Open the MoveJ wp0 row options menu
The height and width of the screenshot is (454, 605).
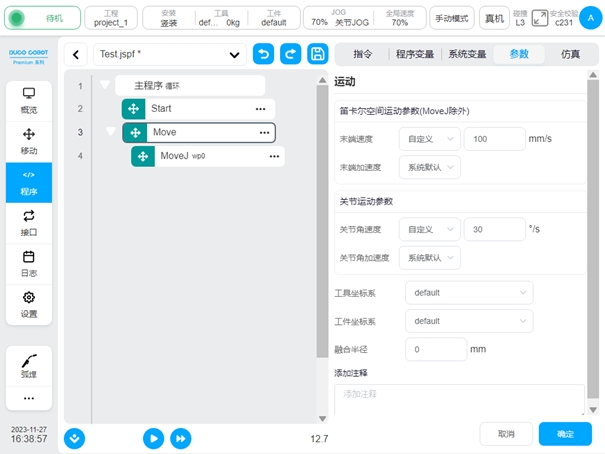(274, 157)
